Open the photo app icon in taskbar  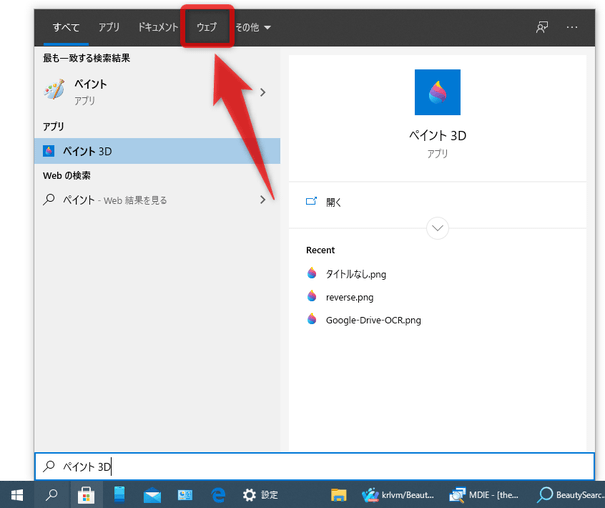pos(185,495)
